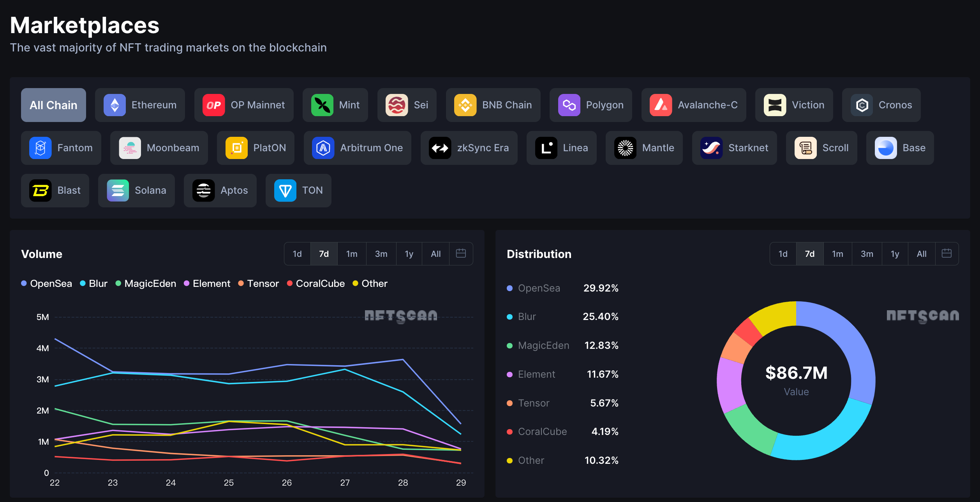
Task: Toggle OpenSea series in Volume legend
Action: click(47, 283)
